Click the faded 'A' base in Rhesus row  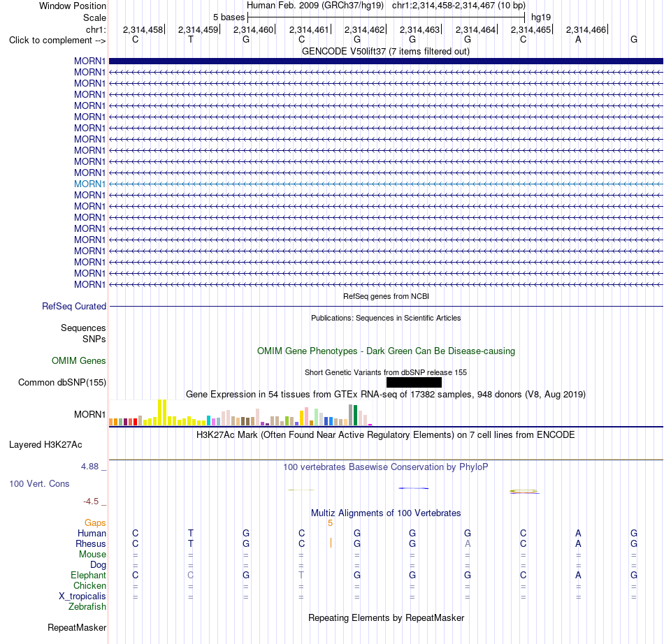[x=468, y=543]
